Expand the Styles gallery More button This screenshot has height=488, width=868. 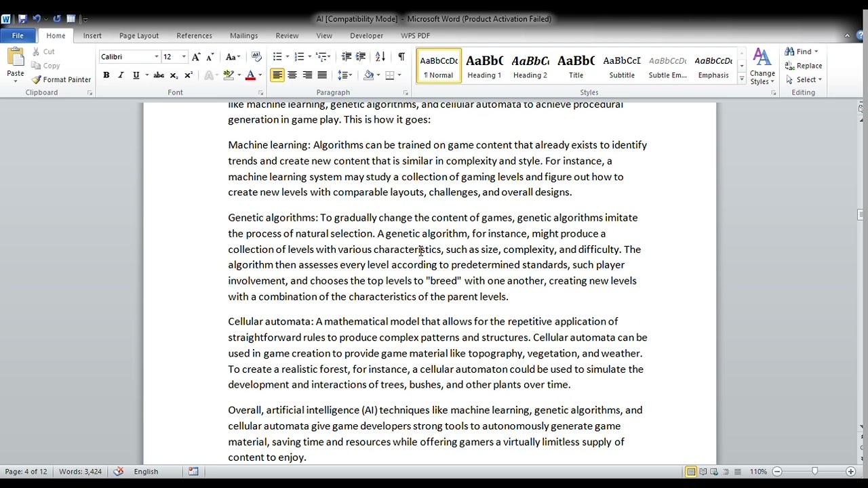click(742, 79)
